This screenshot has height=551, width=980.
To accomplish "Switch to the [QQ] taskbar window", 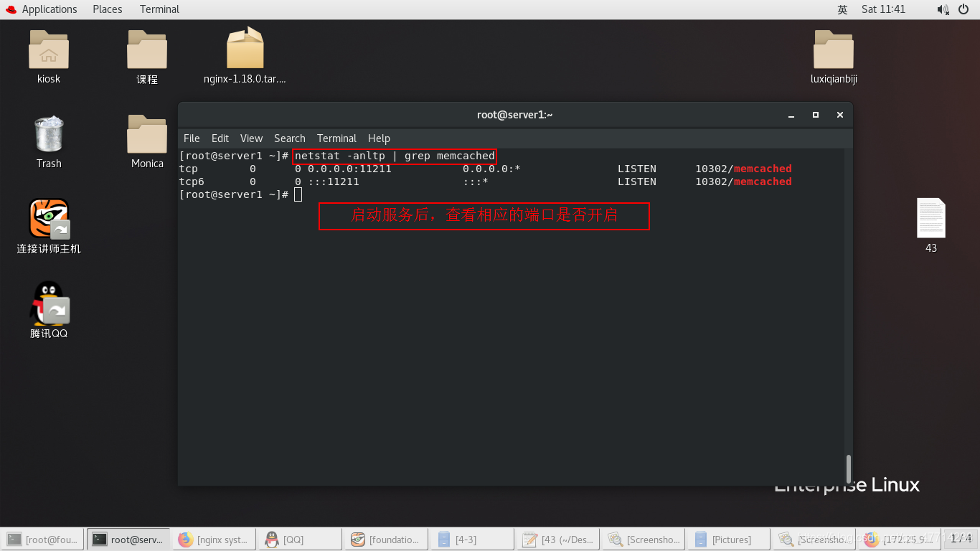I will [x=301, y=540].
